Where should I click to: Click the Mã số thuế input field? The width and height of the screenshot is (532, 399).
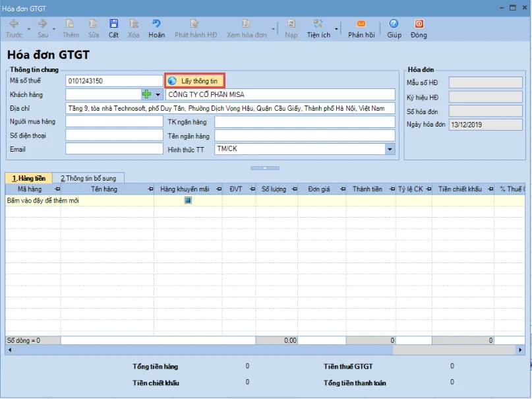point(114,80)
